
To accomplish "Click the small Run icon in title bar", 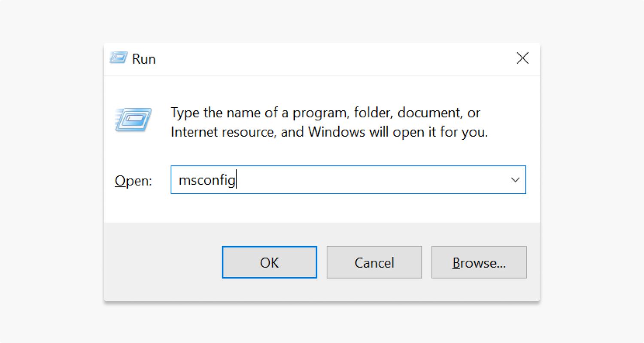I will point(118,58).
